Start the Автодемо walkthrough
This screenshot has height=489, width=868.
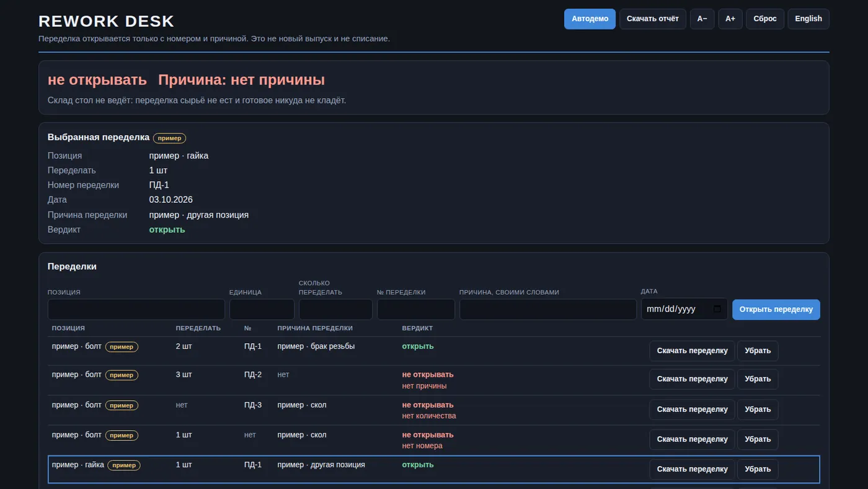coord(590,19)
